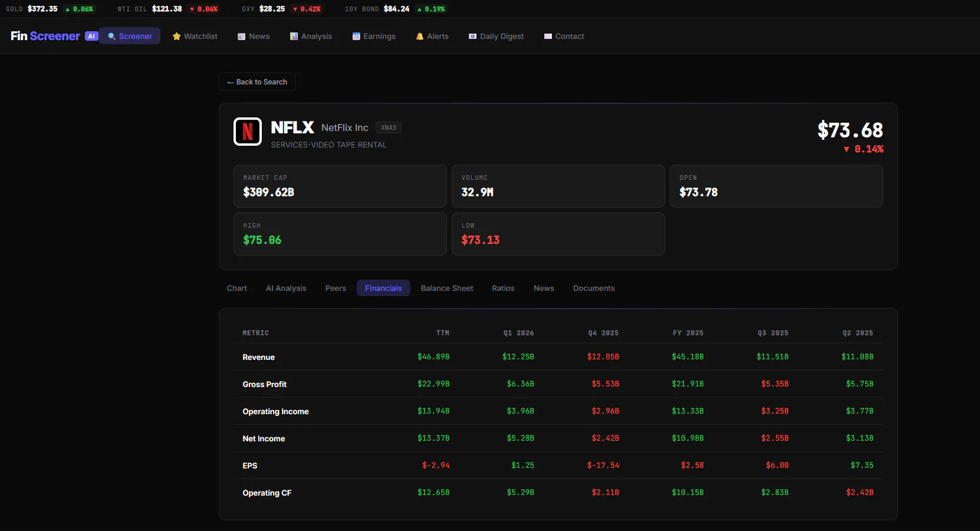Click the Market Cap card $309.62B
This screenshot has height=531, width=980.
(340, 186)
